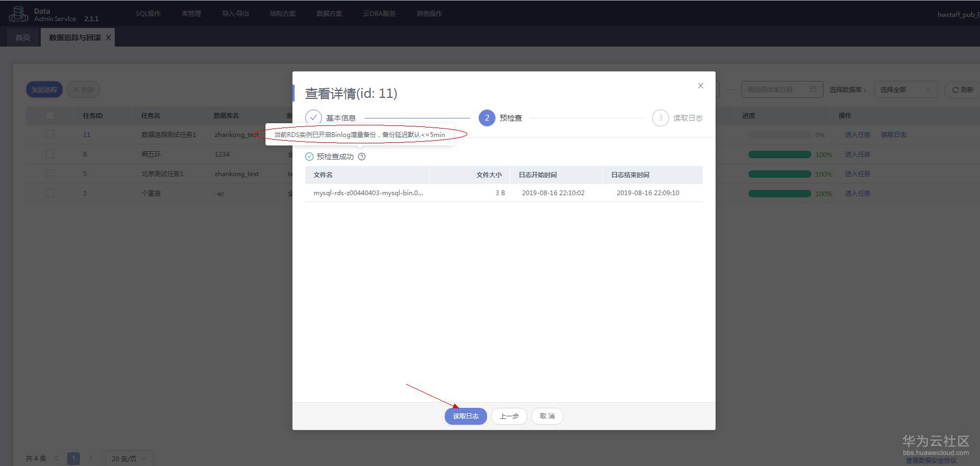
Task: Go to the next page with the right arrow
Action: tap(90, 458)
